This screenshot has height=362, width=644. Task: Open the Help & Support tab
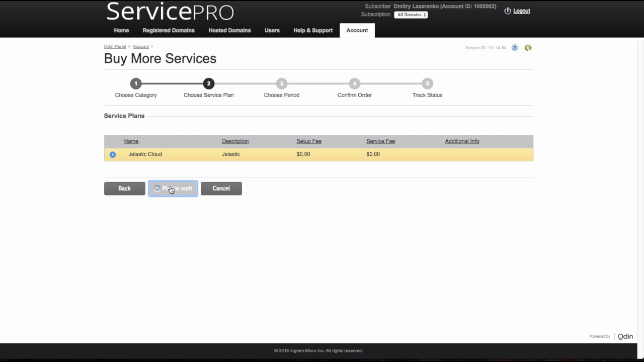coord(313,30)
